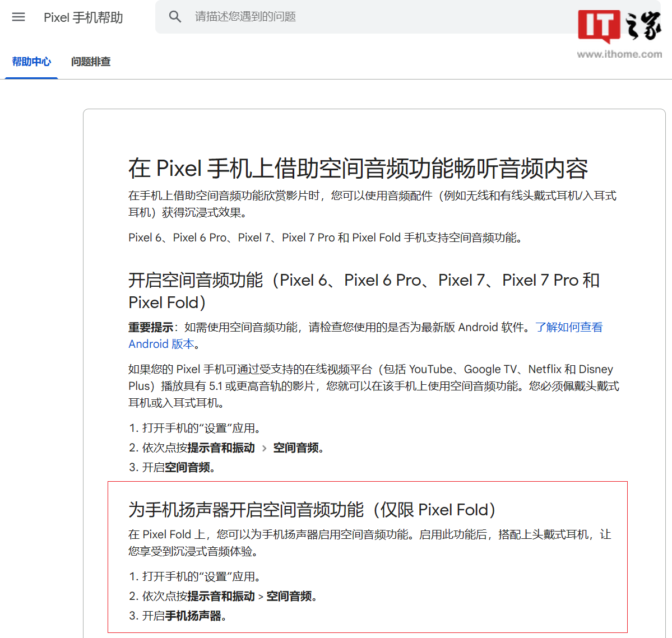Click the intro paragraph beginning 在手机上借助空间音频功能欣赏影片时
Viewport: 672px width, 638px height.
coord(372,204)
